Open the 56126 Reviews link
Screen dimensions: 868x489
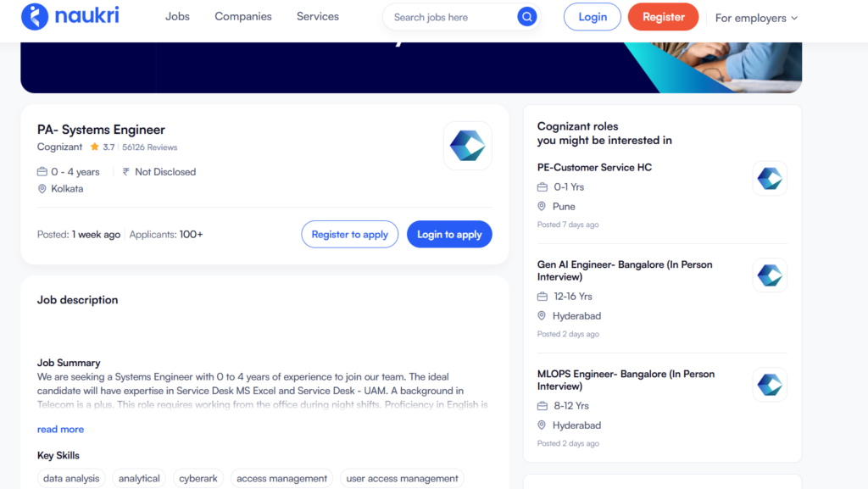[x=149, y=147]
